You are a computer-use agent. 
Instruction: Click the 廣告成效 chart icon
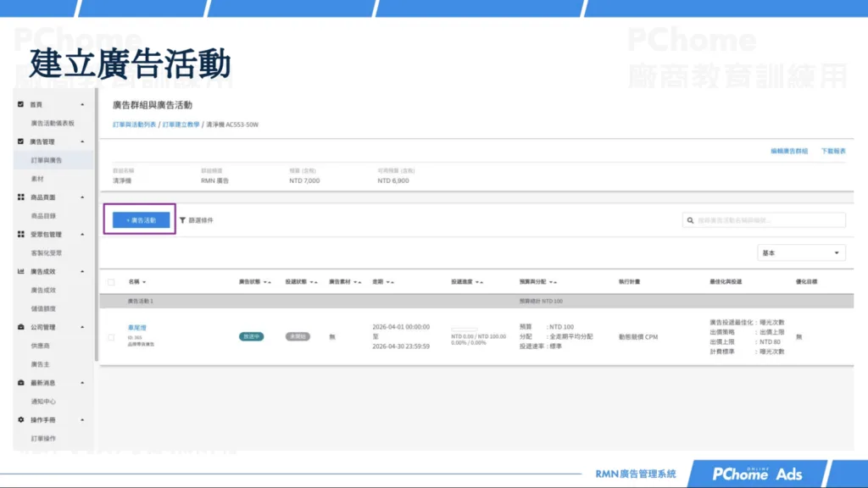[x=21, y=271]
